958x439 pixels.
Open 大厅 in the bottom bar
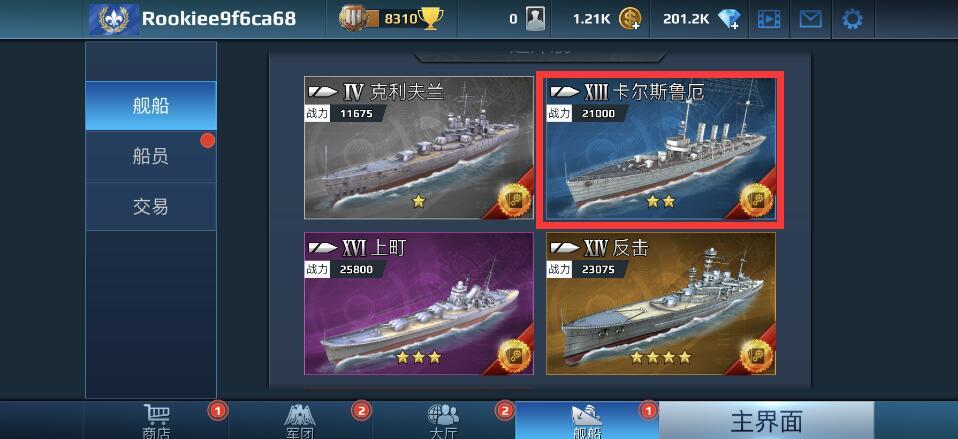click(x=443, y=421)
